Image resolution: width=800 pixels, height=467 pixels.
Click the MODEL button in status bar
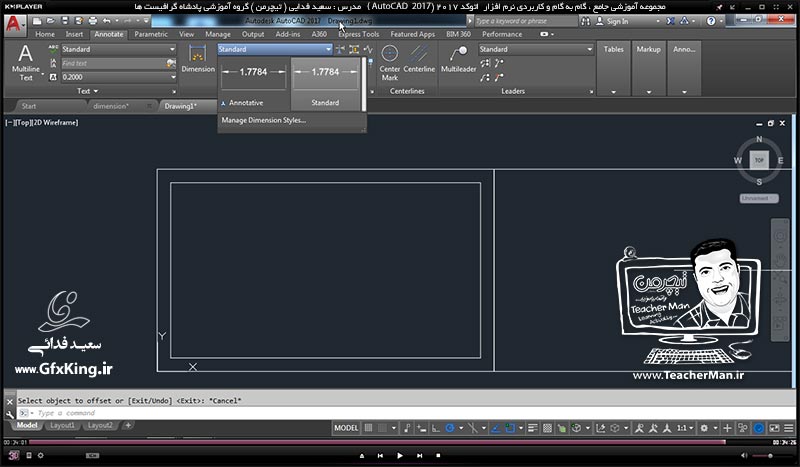[x=346, y=428]
